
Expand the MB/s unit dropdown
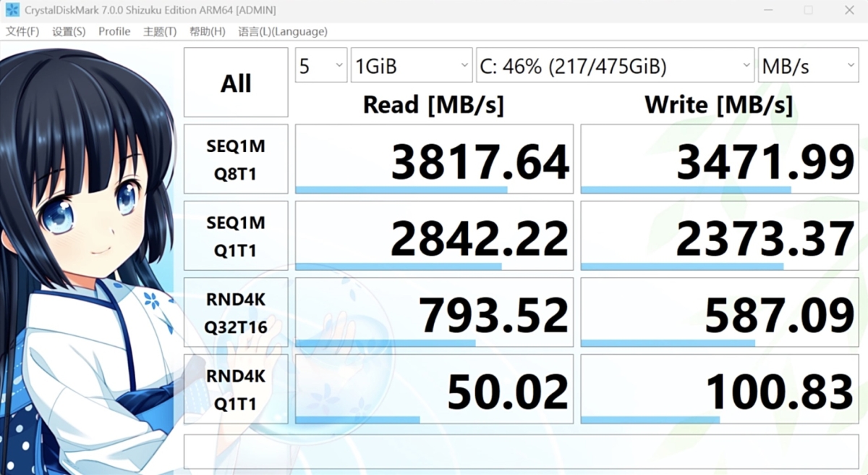809,66
